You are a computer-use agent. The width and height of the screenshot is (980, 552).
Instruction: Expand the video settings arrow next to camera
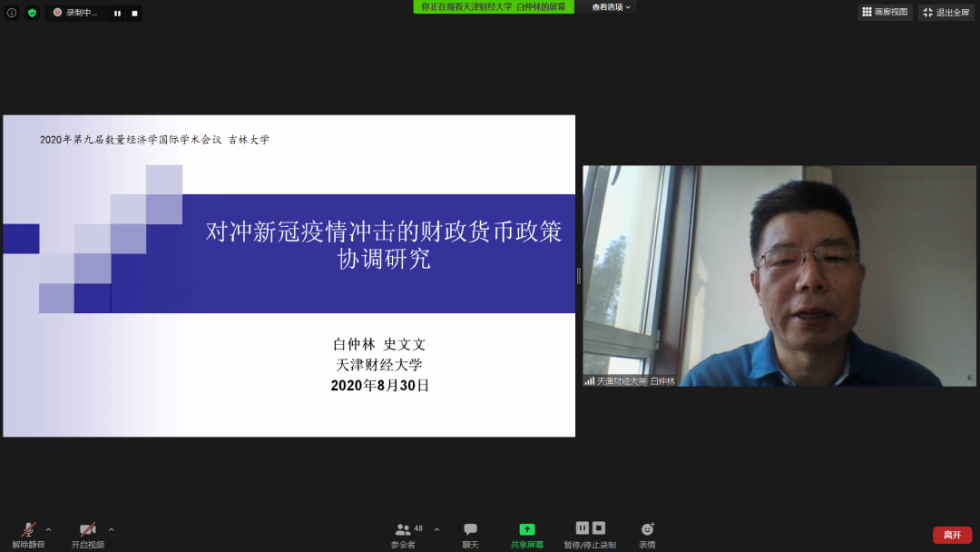point(112,529)
